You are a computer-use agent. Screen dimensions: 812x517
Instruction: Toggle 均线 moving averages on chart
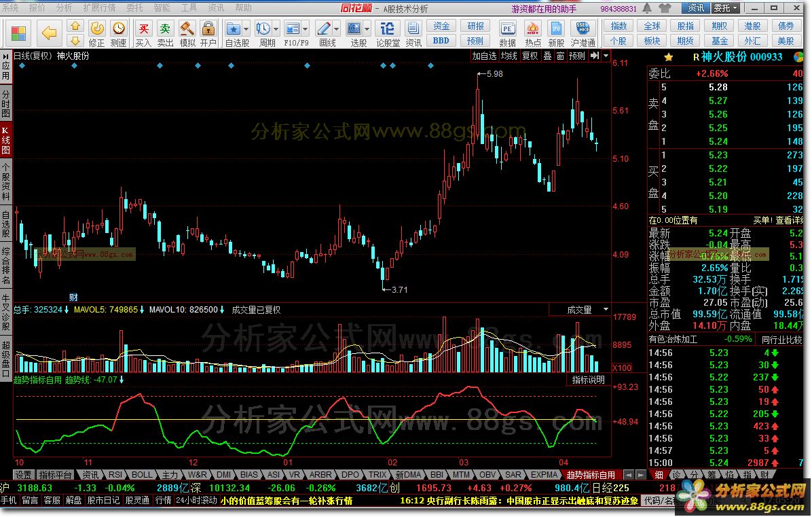point(509,56)
